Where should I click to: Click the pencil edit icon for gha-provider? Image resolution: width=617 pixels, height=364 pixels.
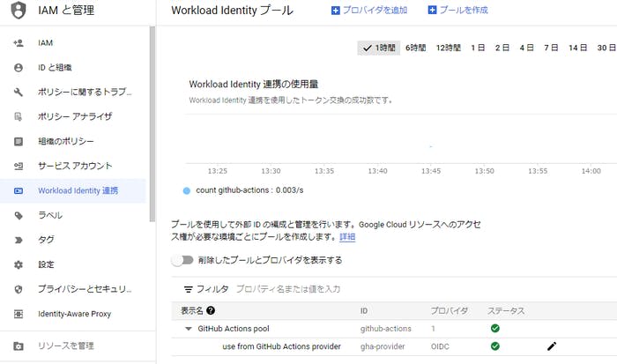pos(552,346)
